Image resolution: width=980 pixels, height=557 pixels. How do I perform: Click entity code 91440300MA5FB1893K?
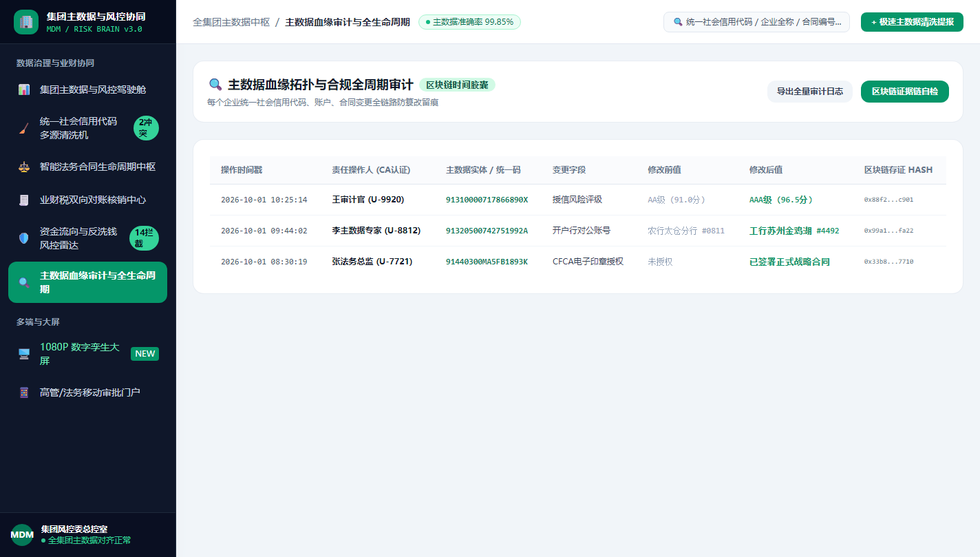[487, 262]
